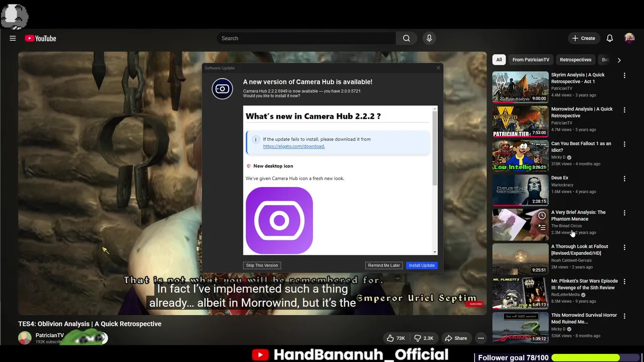
Task: Click the video title TES4: Oblivion Analysis
Action: 90,324
